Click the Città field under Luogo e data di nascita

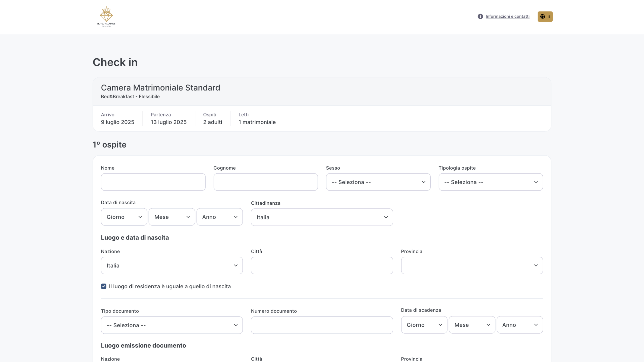pos(322,265)
